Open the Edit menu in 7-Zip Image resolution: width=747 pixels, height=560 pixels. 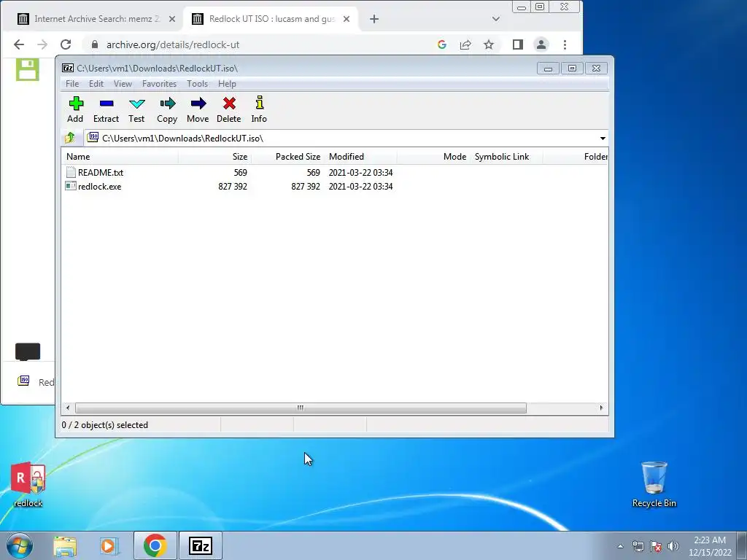coord(96,84)
